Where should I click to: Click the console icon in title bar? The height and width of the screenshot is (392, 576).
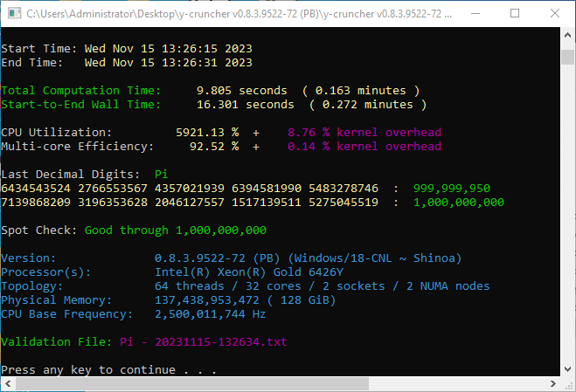pyautogui.click(x=14, y=14)
